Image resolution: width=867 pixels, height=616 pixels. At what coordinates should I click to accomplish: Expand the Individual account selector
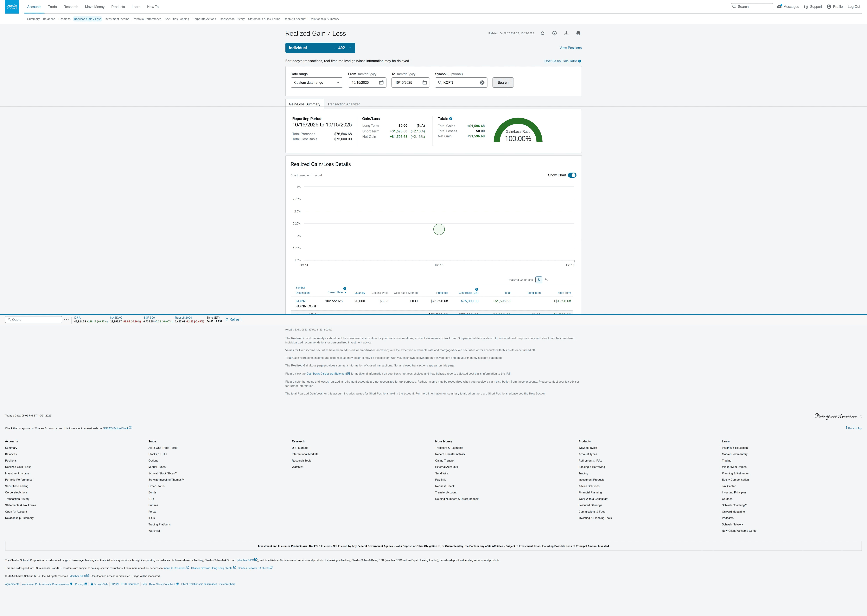[320, 48]
